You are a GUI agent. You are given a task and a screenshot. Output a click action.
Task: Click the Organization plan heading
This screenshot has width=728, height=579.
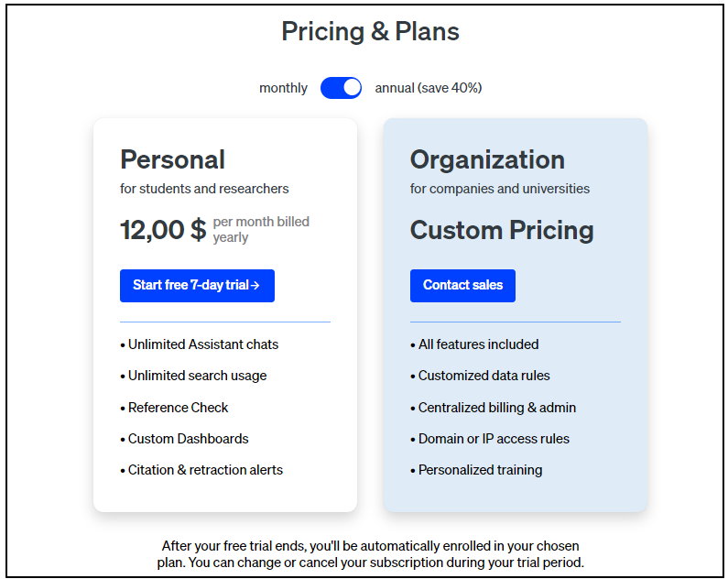pyautogui.click(x=487, y=159)
